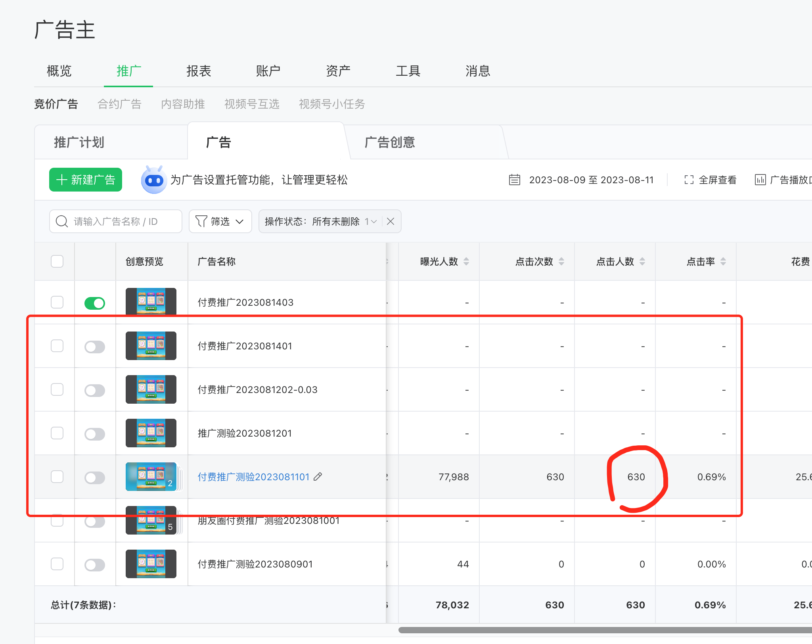Click the robot assistant mascot icon
812x644 pixels.
(x=154, y=180)
